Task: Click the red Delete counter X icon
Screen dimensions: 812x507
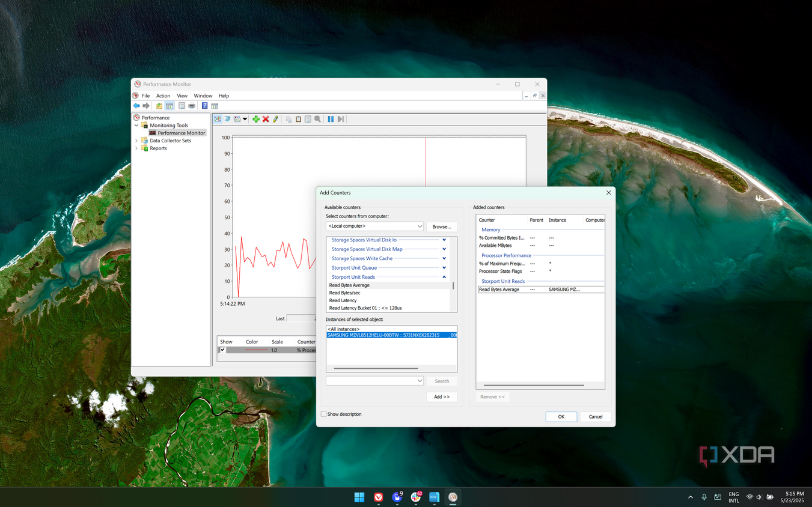Action: pos(266,119)
